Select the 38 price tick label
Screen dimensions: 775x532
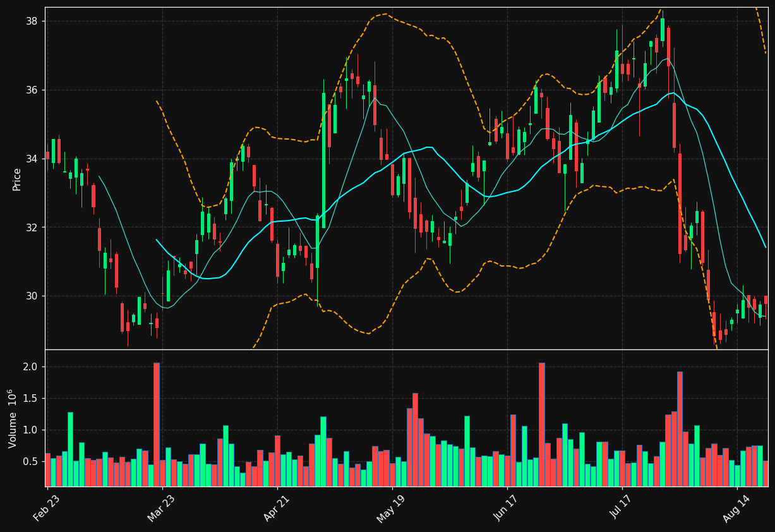32,21
